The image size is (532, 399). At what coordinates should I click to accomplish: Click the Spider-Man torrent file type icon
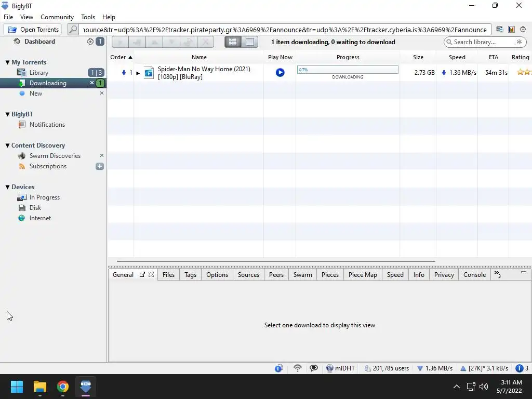[x=149, y=73]
